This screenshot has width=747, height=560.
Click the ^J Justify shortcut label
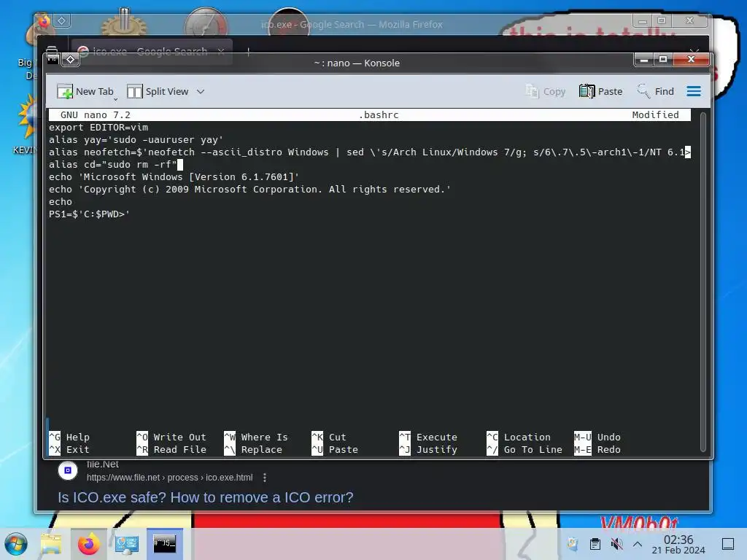(427, 449)
